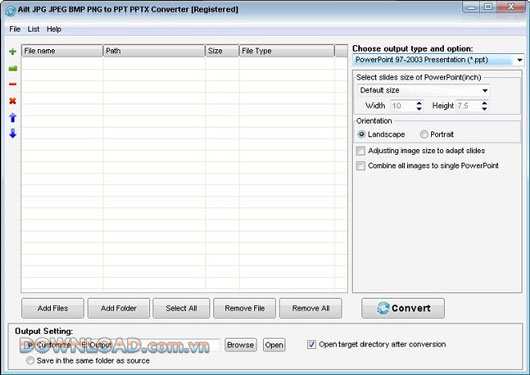
Task: Increase Width spinner value
Action: (x=419, y=103)
